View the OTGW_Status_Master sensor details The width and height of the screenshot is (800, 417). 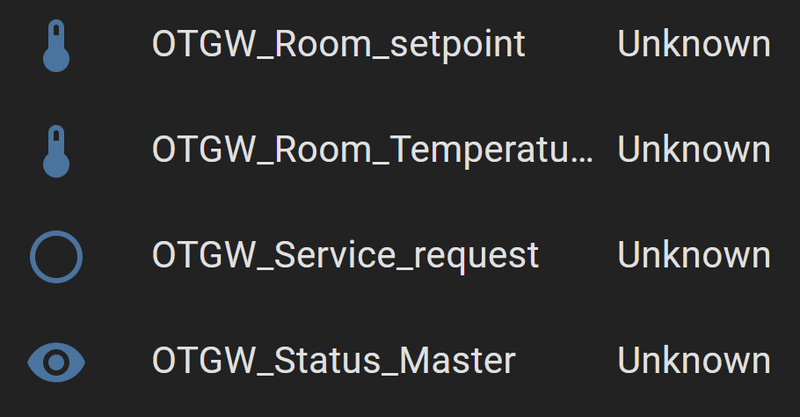point(334,360)
